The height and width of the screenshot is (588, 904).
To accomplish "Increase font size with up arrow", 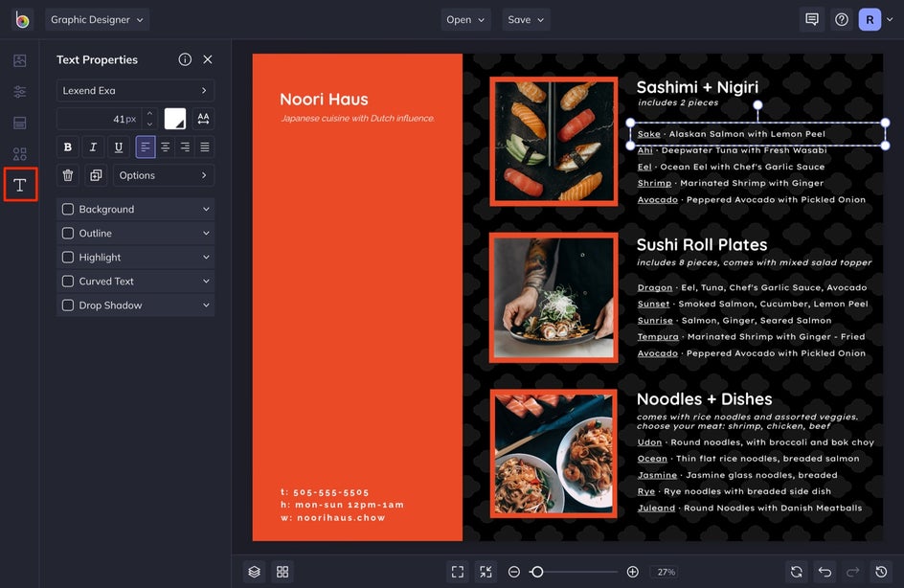I will click(150, 114).
